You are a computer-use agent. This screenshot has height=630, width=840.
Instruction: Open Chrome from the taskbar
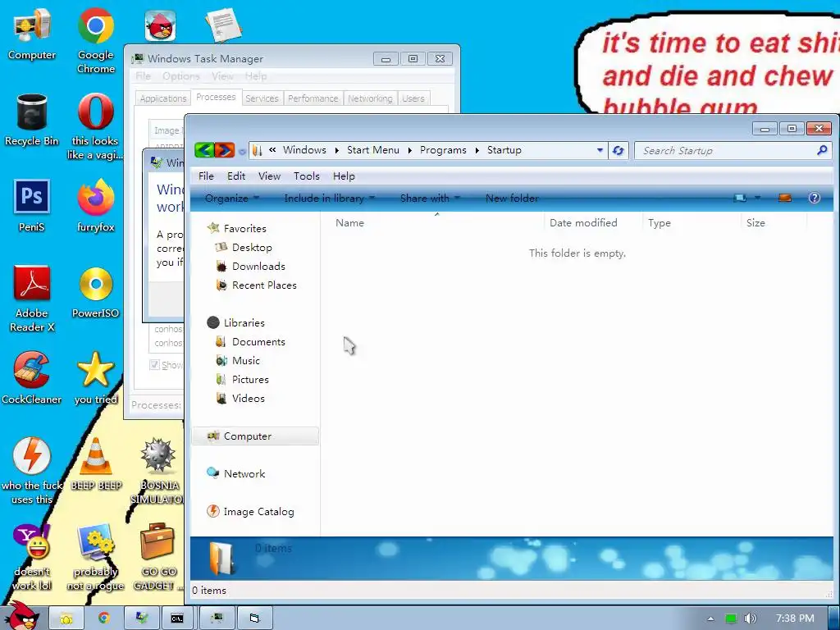tap(104, 619)
